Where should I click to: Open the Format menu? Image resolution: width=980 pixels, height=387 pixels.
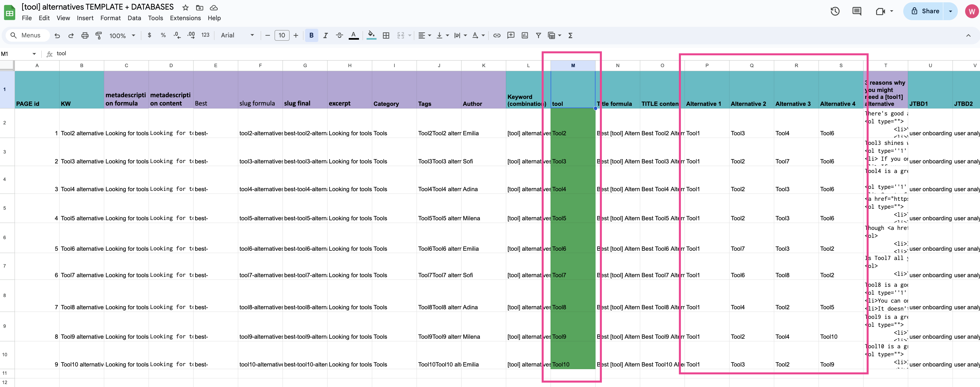pos(110,18)
